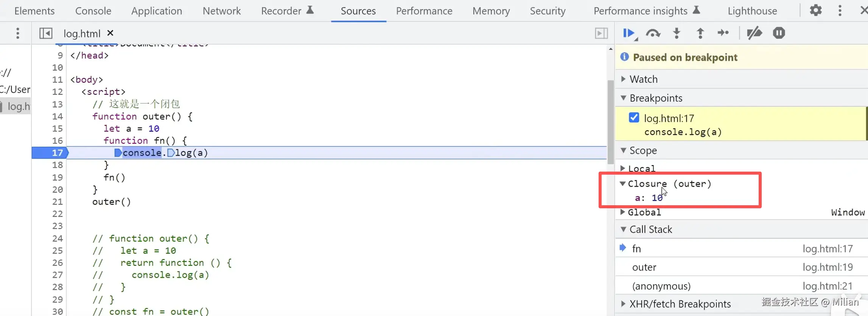
Task: Switch to the Console tab
Action: click(93, 11)
